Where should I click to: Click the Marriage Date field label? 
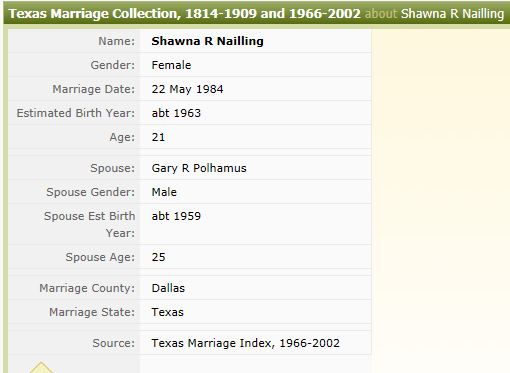[x=94, y=89]
